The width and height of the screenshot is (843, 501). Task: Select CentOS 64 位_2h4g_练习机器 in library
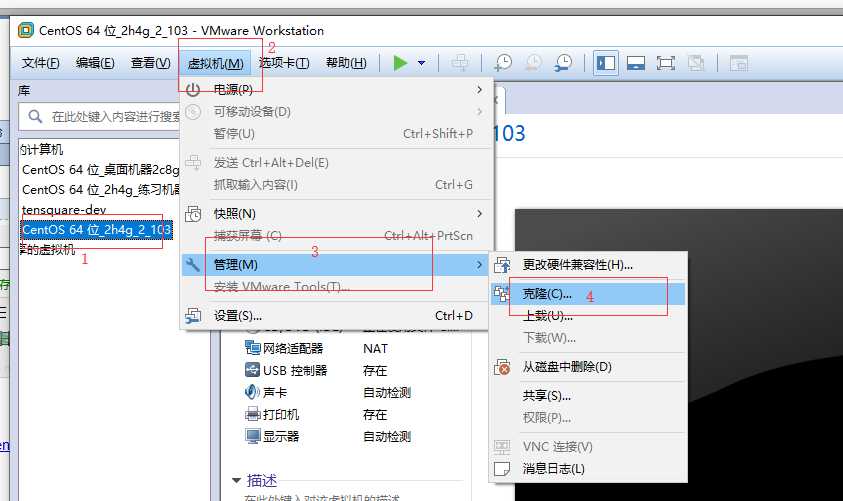(101, 190)
